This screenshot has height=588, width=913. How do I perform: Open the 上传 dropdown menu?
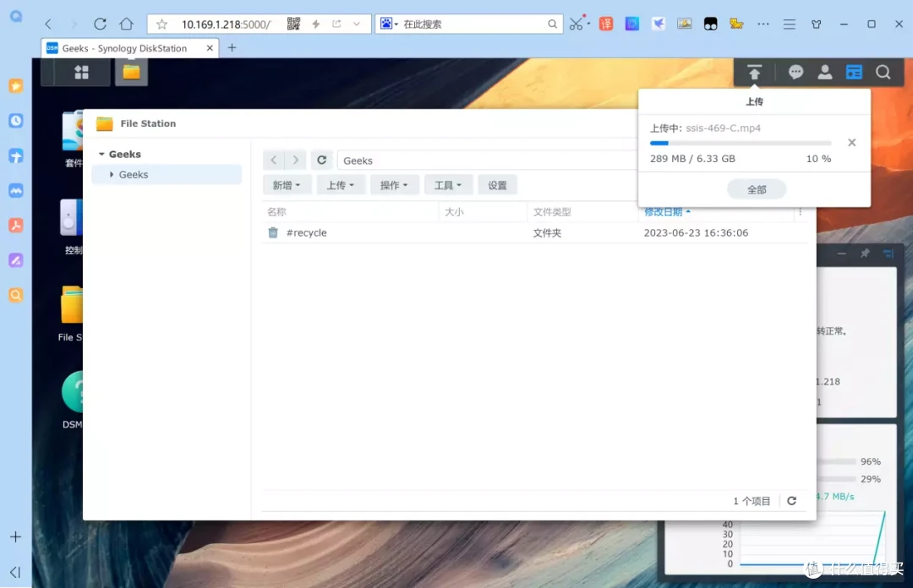[x=340, y=185]
